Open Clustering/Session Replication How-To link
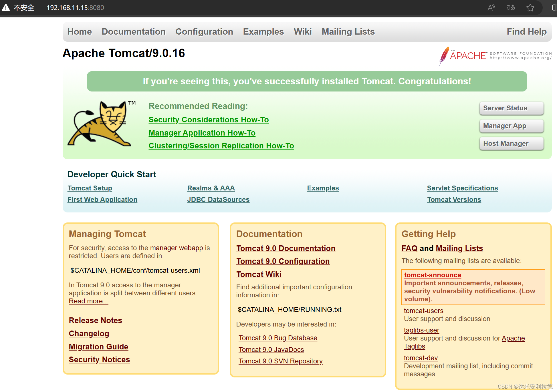This screenshot has height=392, width=557. click(221, 146)
